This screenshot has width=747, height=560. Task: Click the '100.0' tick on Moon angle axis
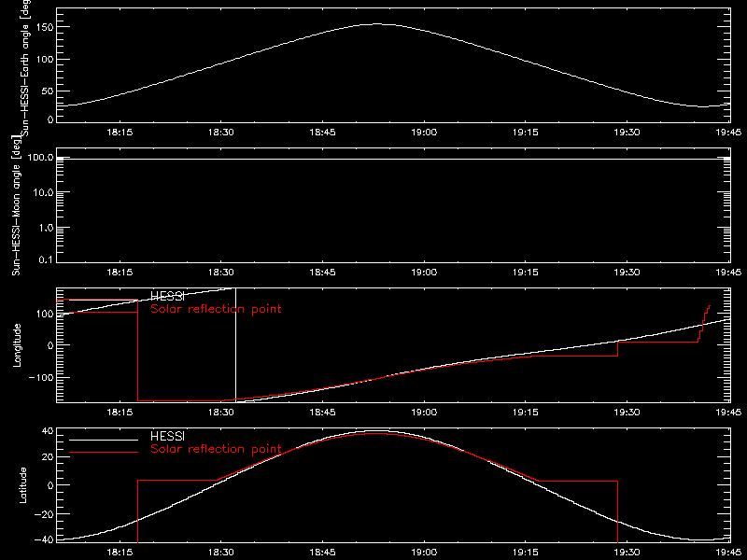(x=40, y=157)
